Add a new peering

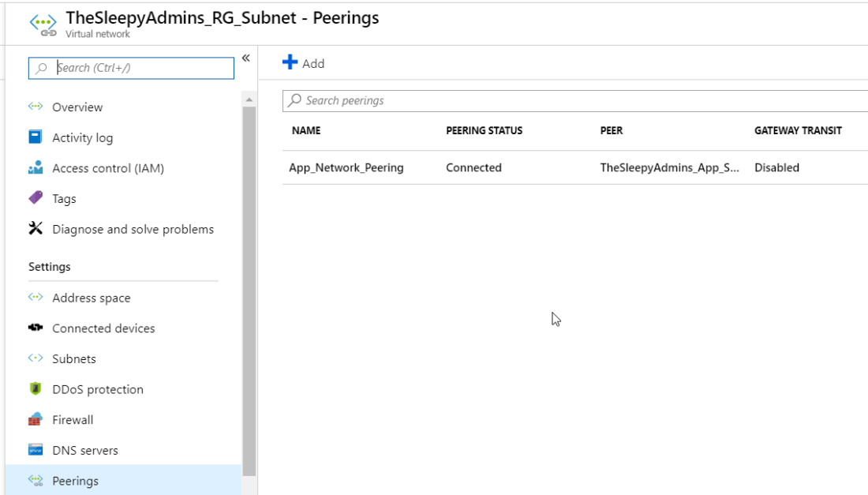(304, 63)
